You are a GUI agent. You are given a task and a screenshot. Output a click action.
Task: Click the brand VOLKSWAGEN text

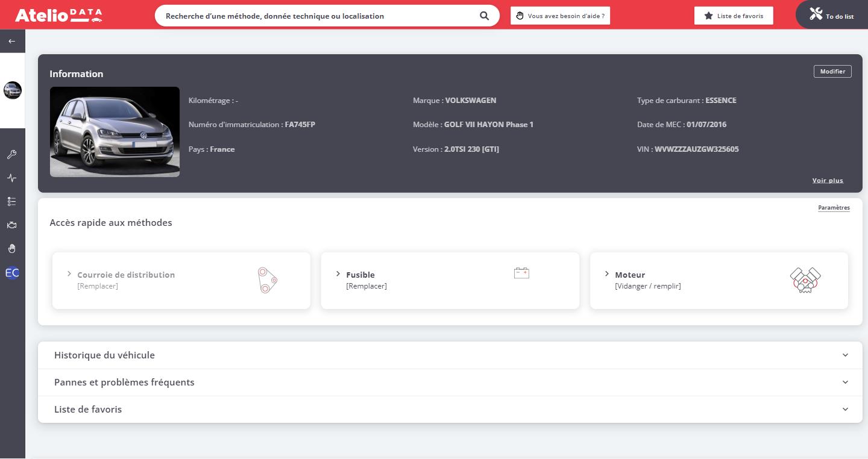(471, 101)
